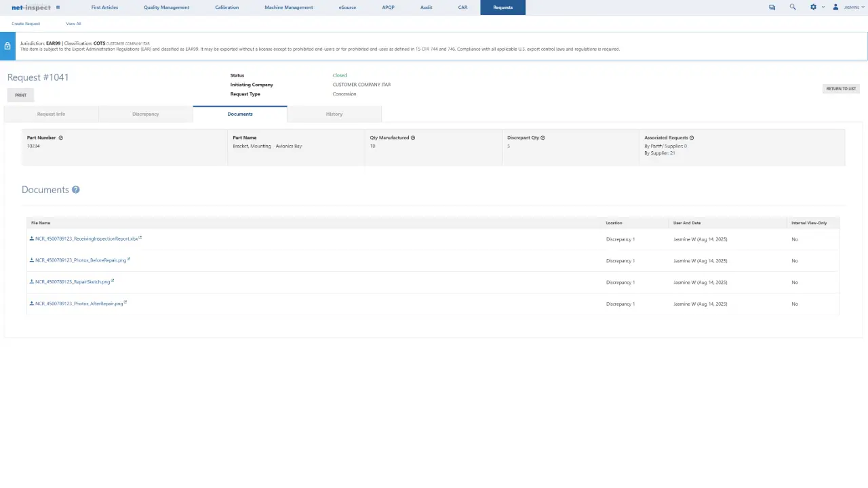This screenshot has height=488, width=868.
Task: Open the History tab
Action: click(x=334, y=114)
